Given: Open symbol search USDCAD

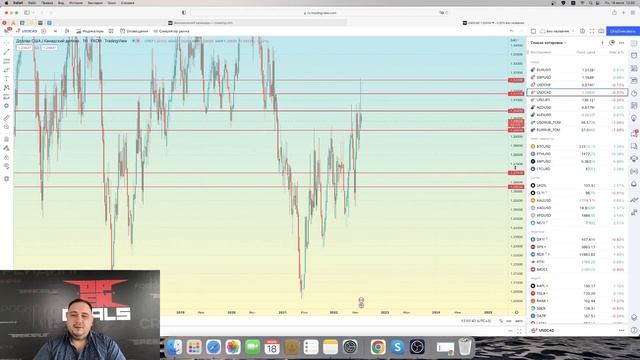Looking at the screenshot, I should (x=27, y=31).
